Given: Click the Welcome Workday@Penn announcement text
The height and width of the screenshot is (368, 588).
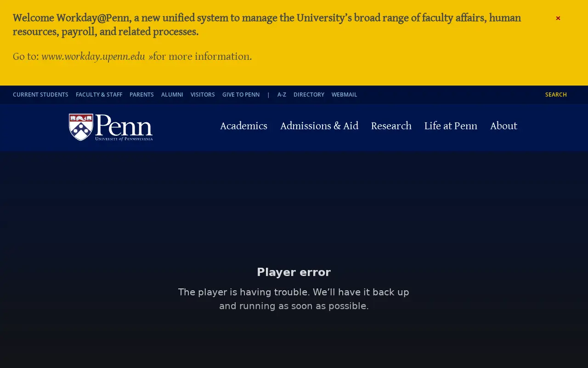Looking at the screenshot, I should (267, 25).
